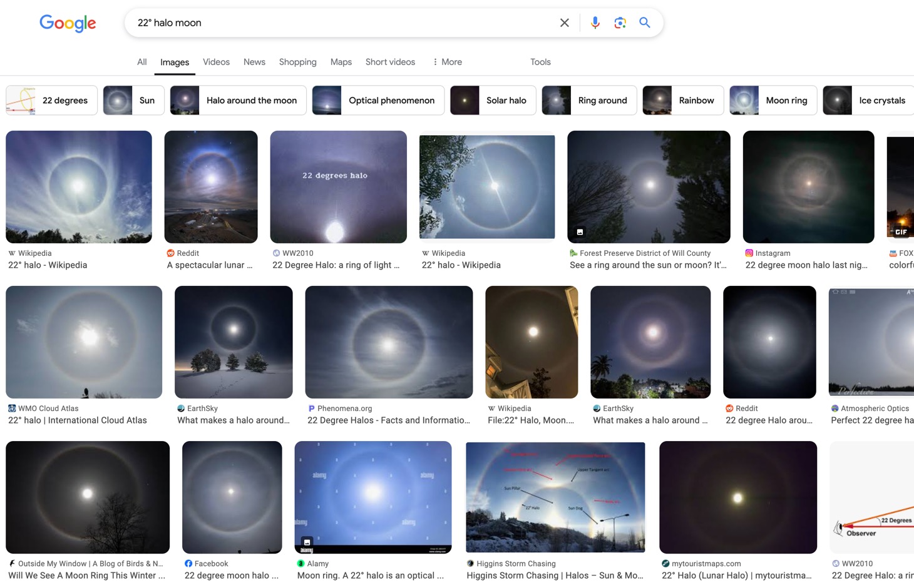Screen dimensions: 914x588
Task: Open the Tools filter options
Action: pos(540,62)
